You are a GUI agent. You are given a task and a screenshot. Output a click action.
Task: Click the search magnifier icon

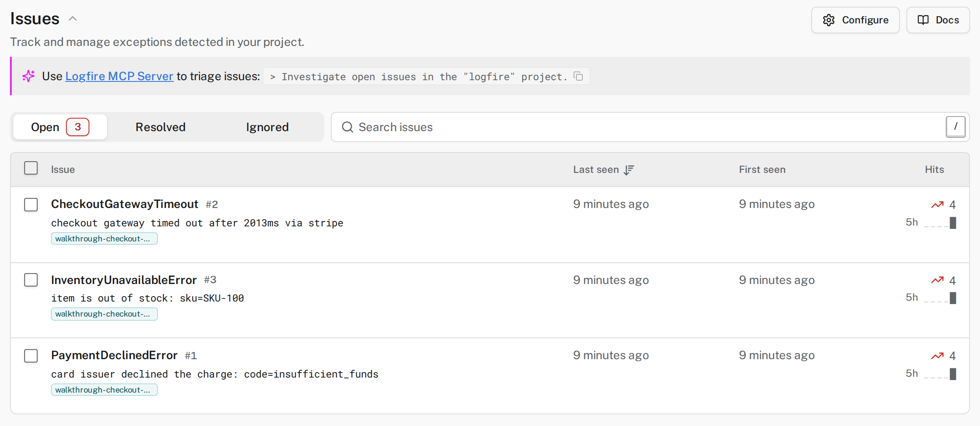pyautogui.click(x=347, y=127)
